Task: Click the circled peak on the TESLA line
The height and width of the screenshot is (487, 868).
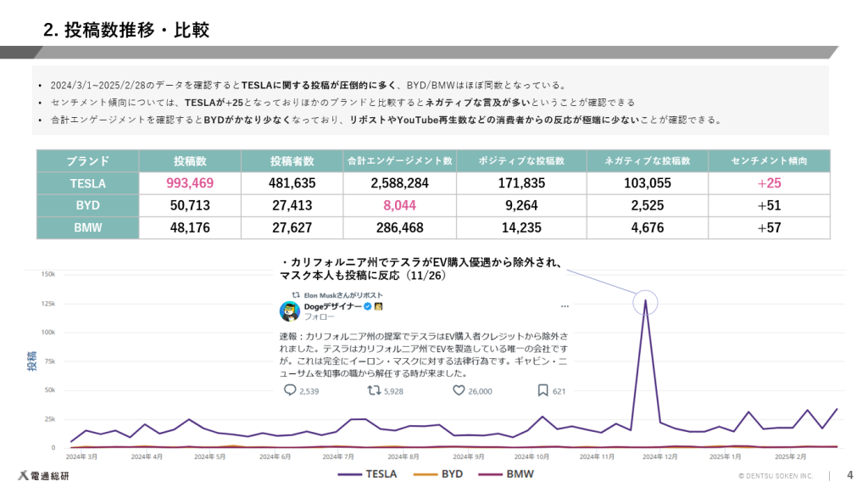Action: click(645, 303)
